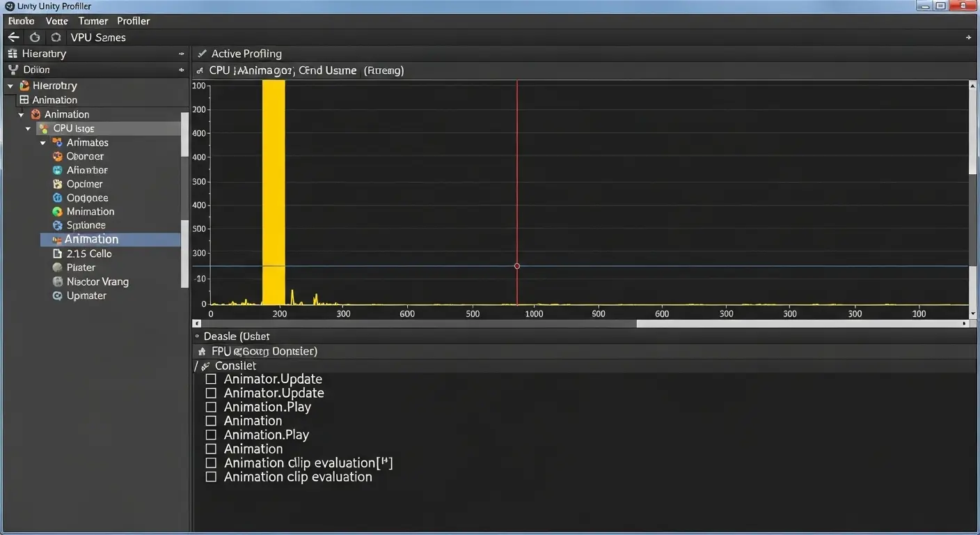This screenshot has height=535, width=980.
Task: Click the 2.1S Cello document icon
Action: 58,254
